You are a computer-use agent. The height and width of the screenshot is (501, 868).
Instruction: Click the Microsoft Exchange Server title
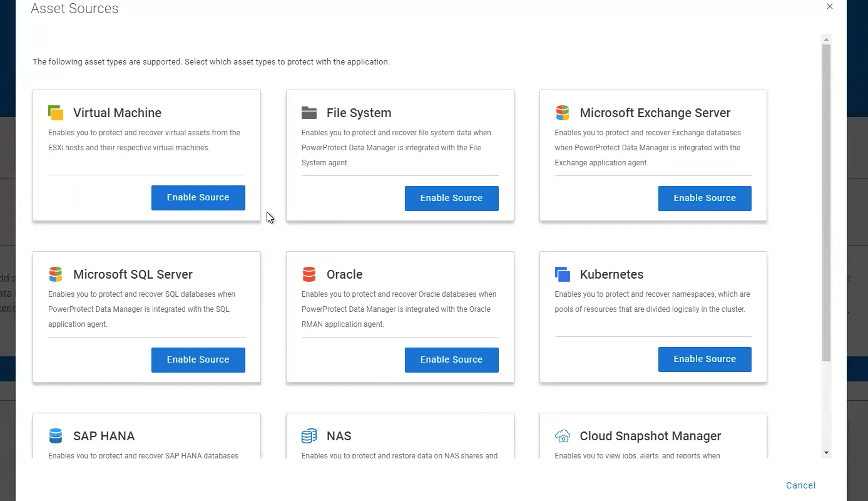(655, 113)
